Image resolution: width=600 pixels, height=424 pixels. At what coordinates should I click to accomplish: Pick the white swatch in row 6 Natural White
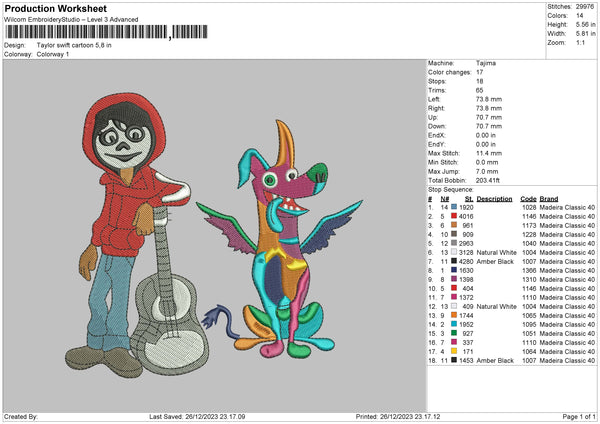click(454, 252)
